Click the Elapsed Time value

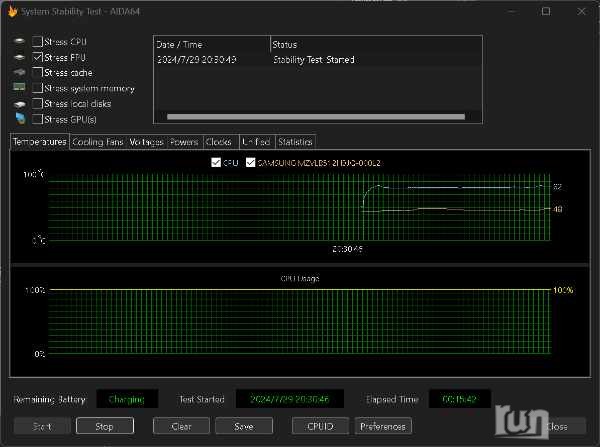coord(459,399)
